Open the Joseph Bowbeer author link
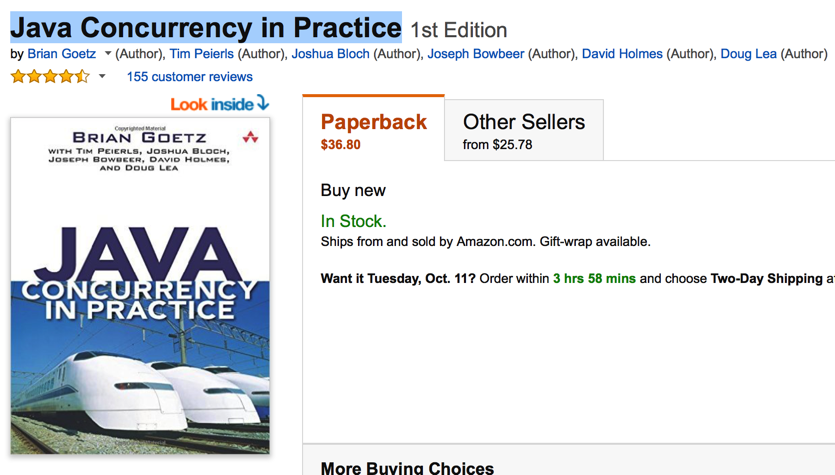This screenshot has width=835, height=475. 475,54
